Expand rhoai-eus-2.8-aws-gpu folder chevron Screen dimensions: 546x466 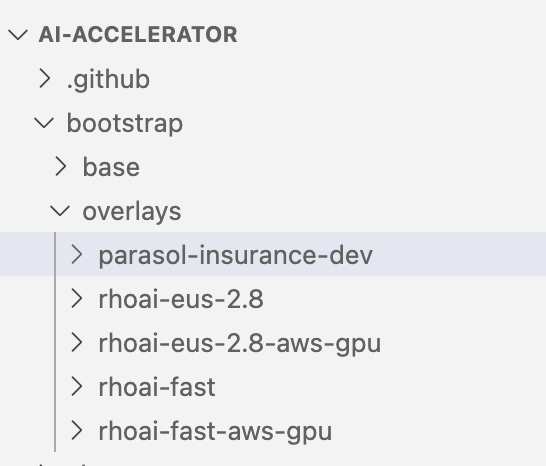coord(77,343)
